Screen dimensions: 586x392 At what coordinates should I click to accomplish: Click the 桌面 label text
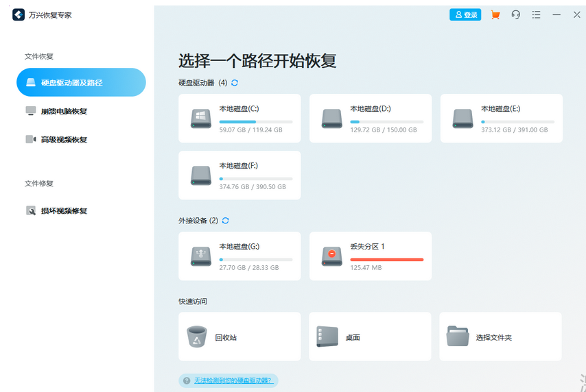[353, 337]
